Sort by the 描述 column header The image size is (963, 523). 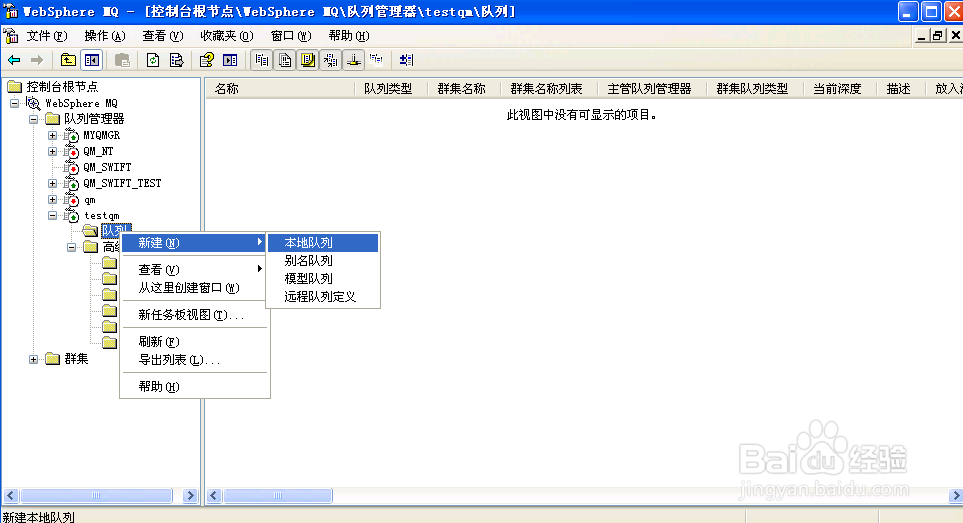(x=901, y=89)
